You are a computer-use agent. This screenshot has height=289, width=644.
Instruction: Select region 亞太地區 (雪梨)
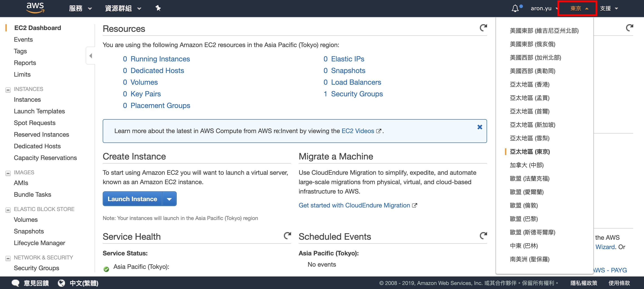coord(529,139)
